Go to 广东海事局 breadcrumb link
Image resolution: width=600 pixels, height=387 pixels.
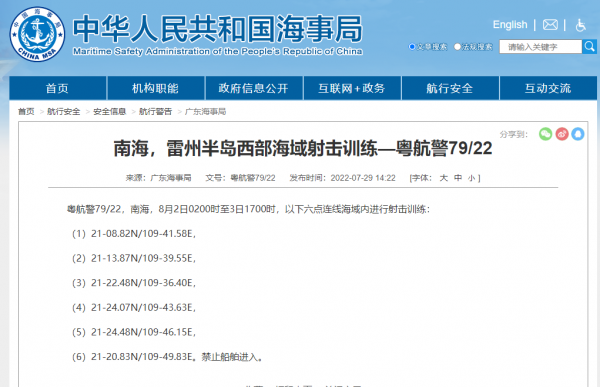(205, 111)
